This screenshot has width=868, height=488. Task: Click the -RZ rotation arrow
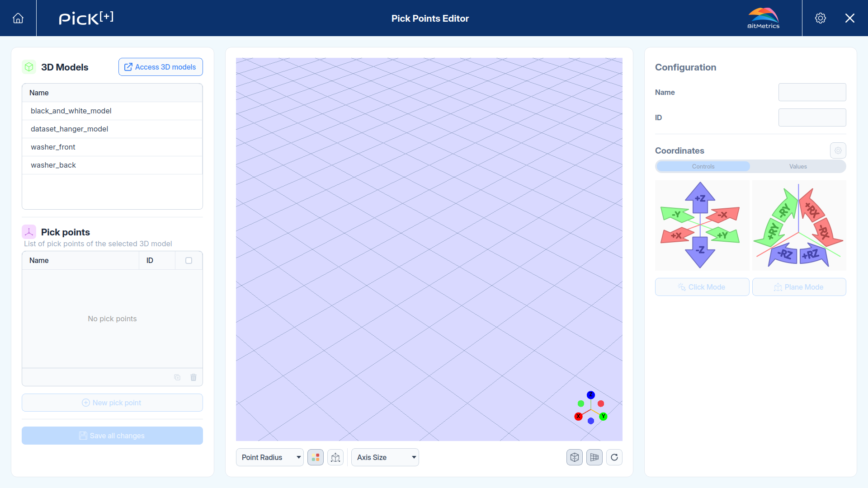coord(783,254)
